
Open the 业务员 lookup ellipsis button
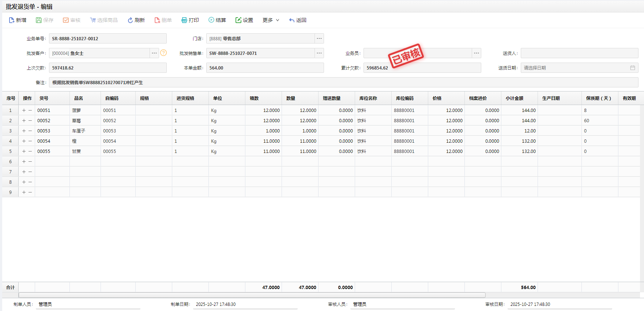(477, 53)
